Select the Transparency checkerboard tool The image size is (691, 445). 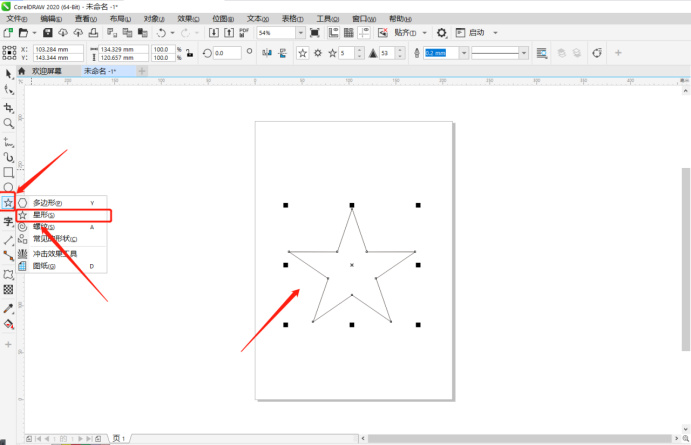tap(8, 289)
